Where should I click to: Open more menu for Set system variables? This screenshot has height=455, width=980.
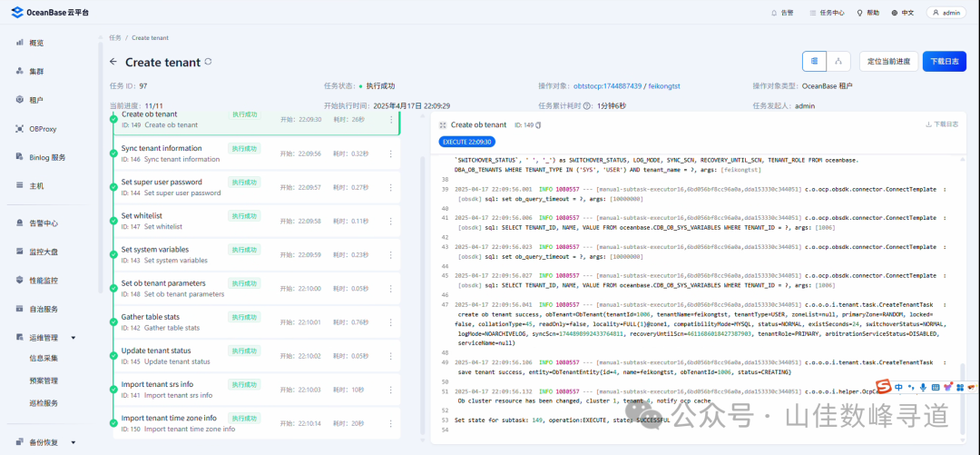click(391, 254)
